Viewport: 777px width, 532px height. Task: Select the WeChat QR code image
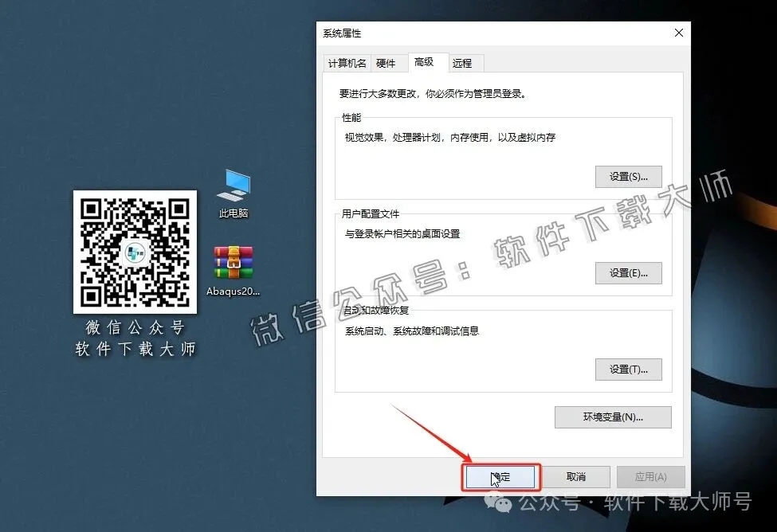click(134, 251)
